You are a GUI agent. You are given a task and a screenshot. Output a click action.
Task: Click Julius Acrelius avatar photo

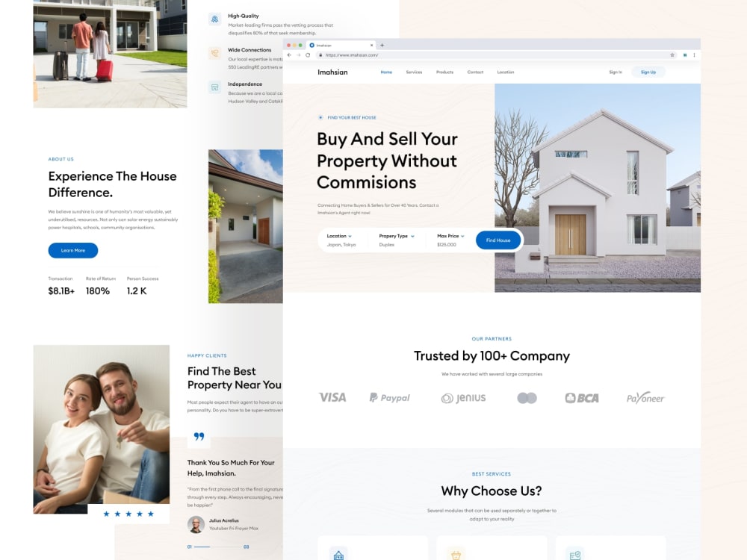point(196,524)
